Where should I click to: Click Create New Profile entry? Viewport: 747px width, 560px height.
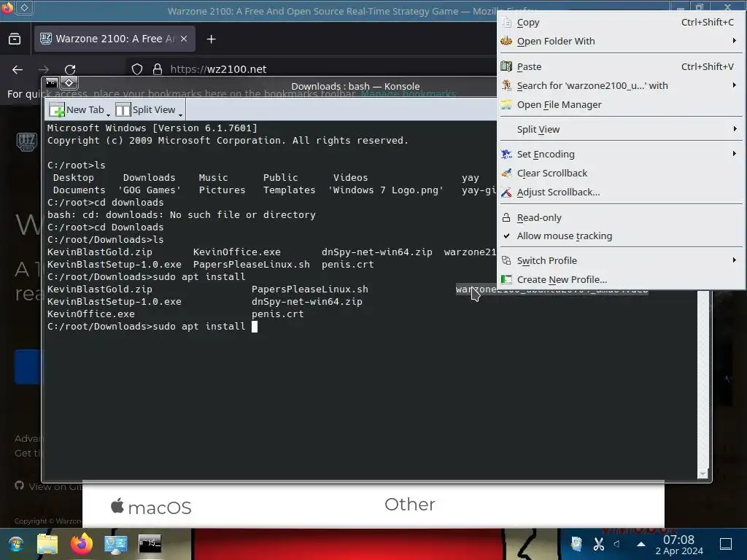[621, 280]
